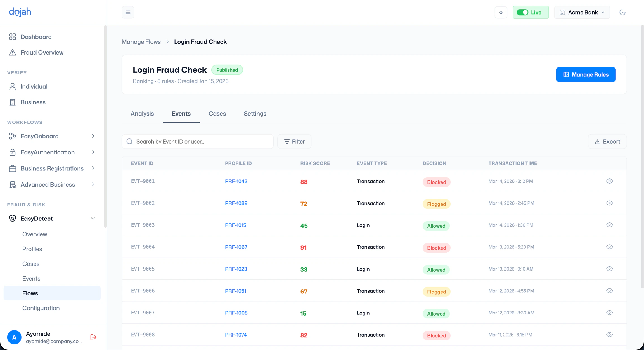Screen dimensions: 644x350
Task: Toggle dark mode moon icon
Action: point(622,12)
